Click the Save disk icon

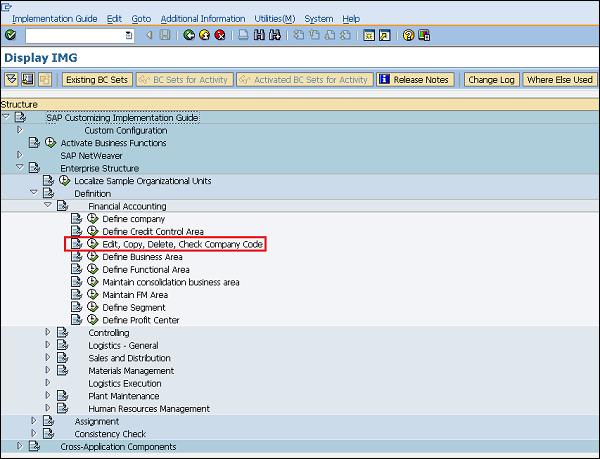(x=164, y=35)
